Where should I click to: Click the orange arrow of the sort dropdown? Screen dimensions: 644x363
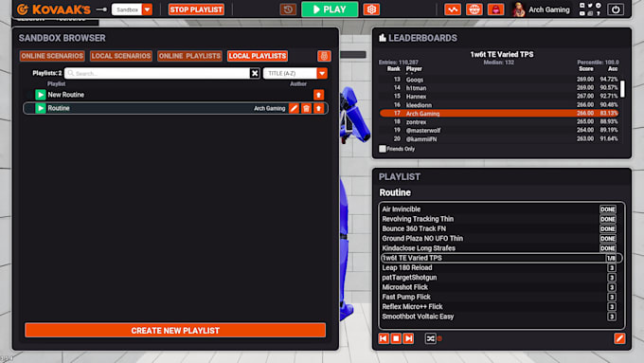coord(322,73)
